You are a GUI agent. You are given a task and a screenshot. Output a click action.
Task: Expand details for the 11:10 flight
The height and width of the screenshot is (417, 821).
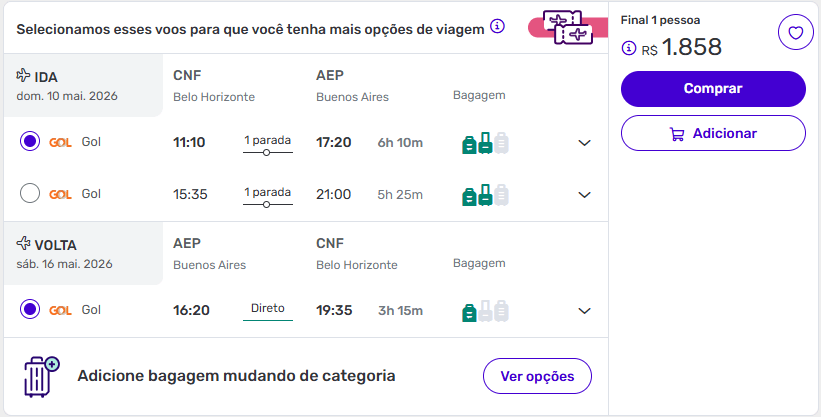(x=585, y=143)
